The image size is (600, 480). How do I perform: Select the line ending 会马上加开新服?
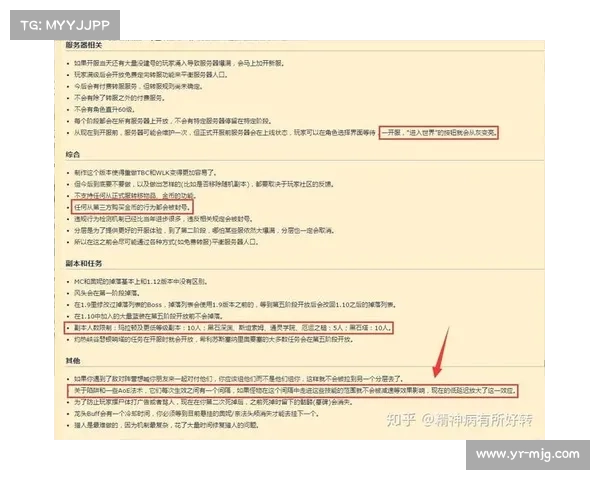[179, 63]
